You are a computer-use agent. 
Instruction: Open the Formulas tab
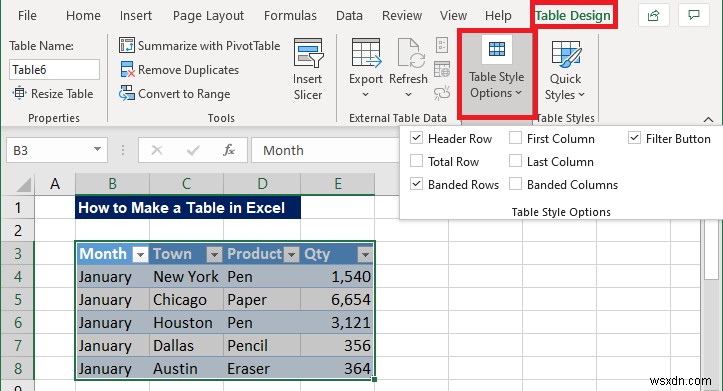pos(290,16)
